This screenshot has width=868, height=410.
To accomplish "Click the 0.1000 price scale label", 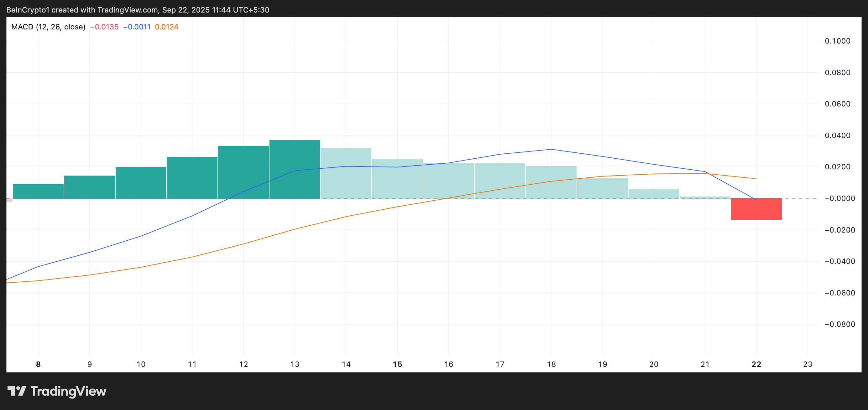I will coord(837,41).
